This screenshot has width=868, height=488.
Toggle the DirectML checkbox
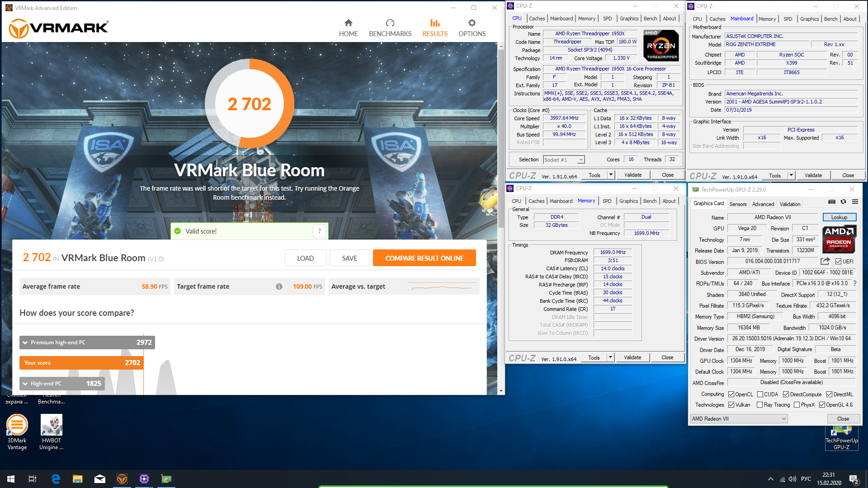829,394
